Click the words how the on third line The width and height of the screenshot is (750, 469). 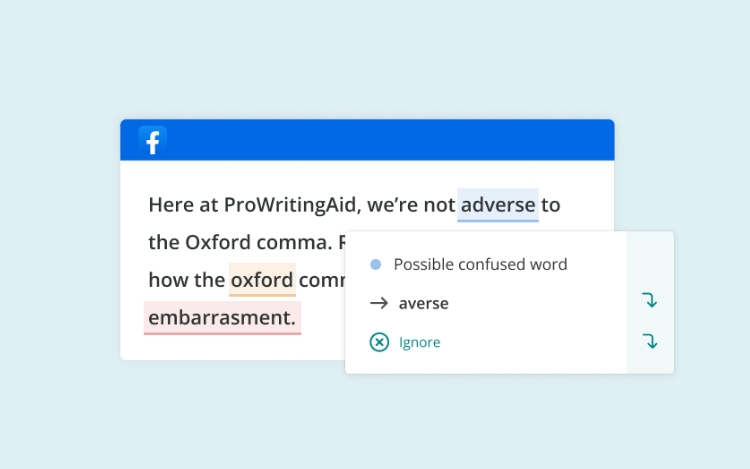(187, 280)
